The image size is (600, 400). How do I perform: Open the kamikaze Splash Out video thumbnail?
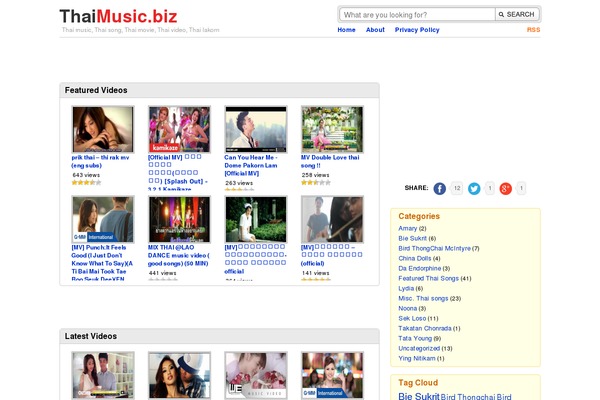179,129
